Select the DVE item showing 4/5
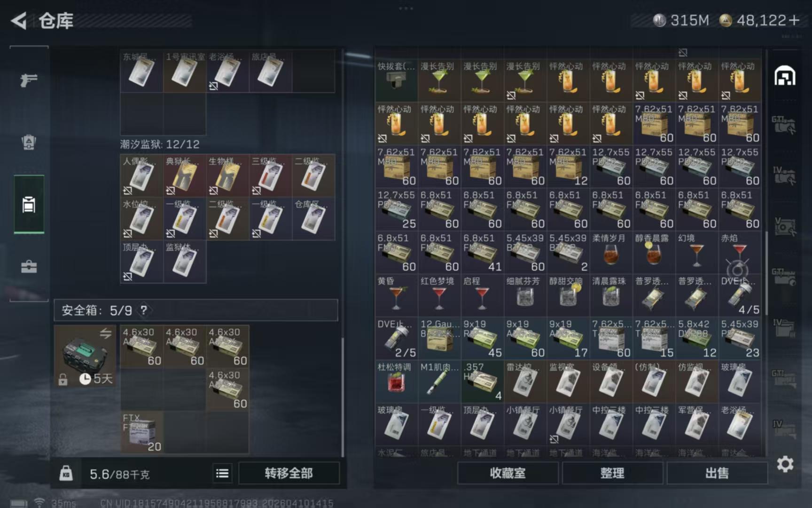812x508 pixels. point(740,295)
